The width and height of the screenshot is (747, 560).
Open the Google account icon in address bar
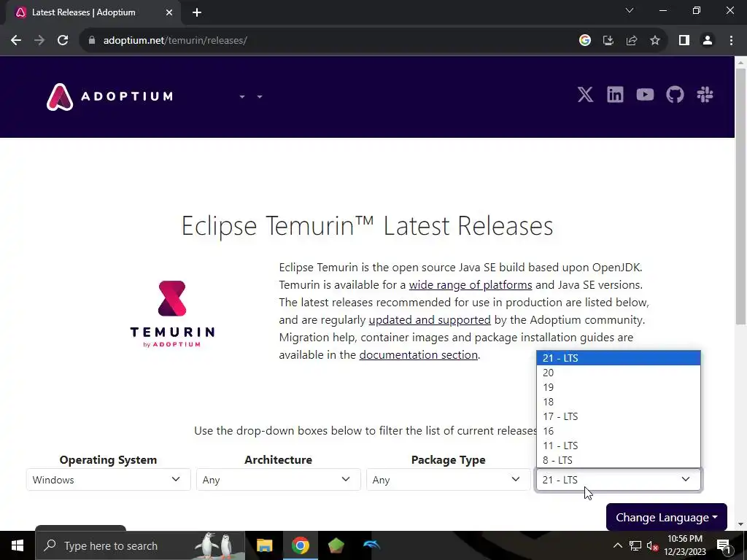pyautogui.click(x=585, y=41)
